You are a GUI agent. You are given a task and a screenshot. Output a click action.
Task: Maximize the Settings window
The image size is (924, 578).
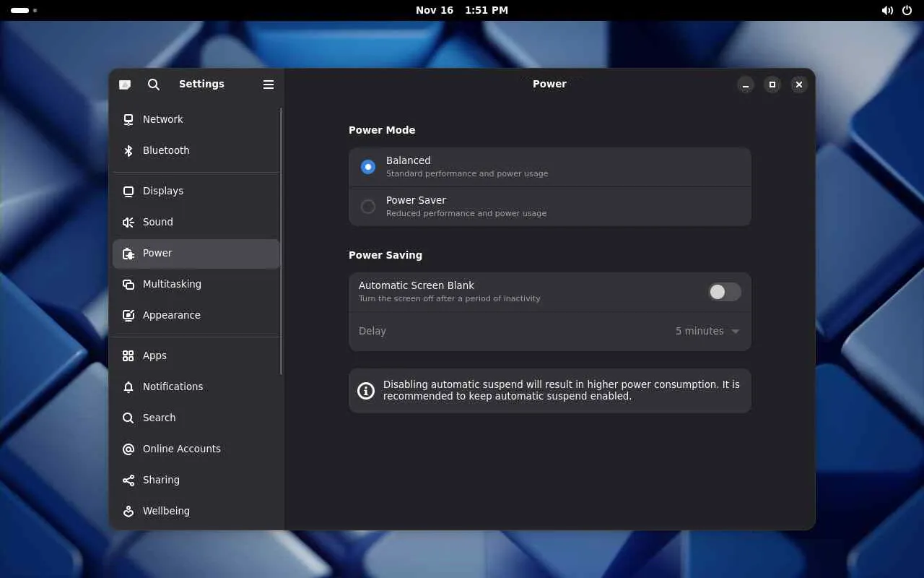(x=772, y=85)
